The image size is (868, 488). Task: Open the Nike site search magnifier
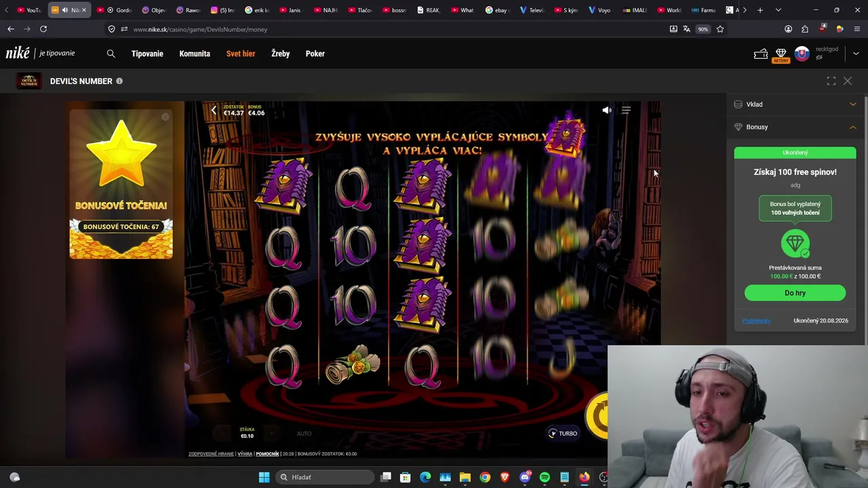click(x=111, y=54)
